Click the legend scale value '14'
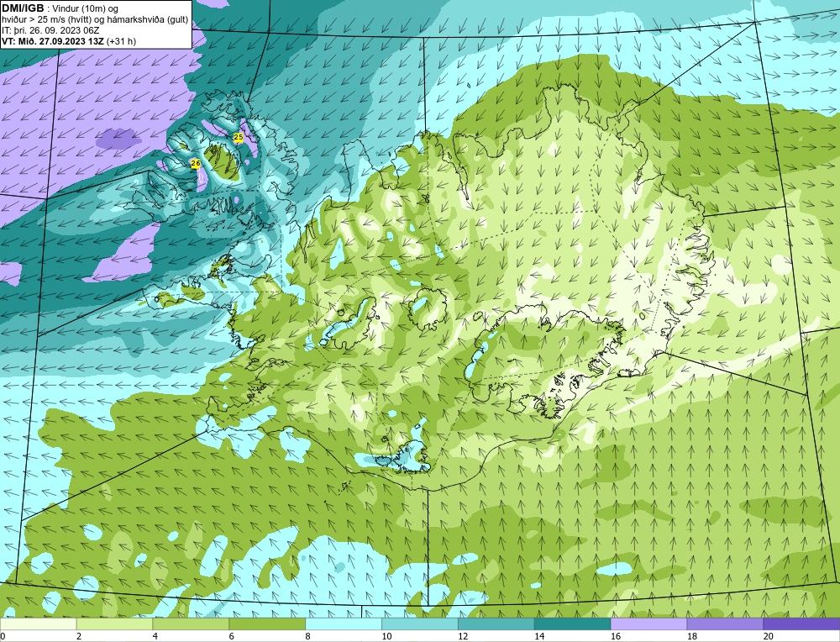The image size is (840, 642). (x=539, y=637)
